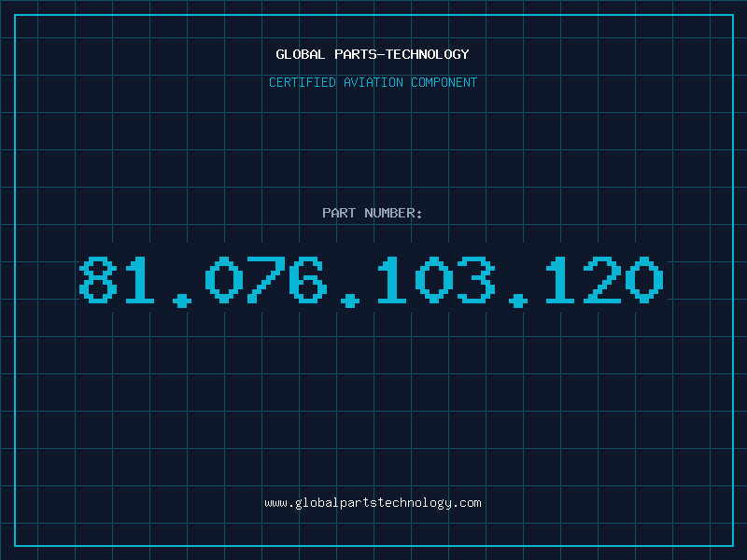This screenshot has width=747, height=560.
Task: Select the part number 81.076.103.120
Action: coord(372,281)
